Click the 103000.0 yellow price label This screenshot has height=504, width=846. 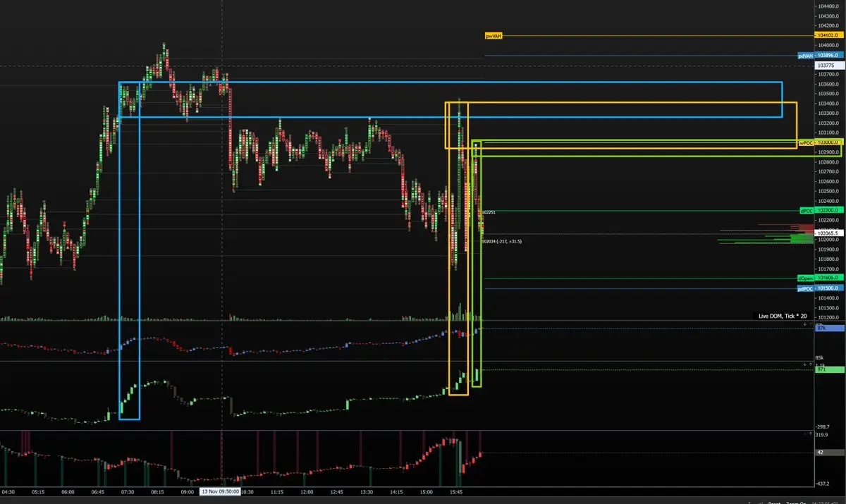(828, 142)
